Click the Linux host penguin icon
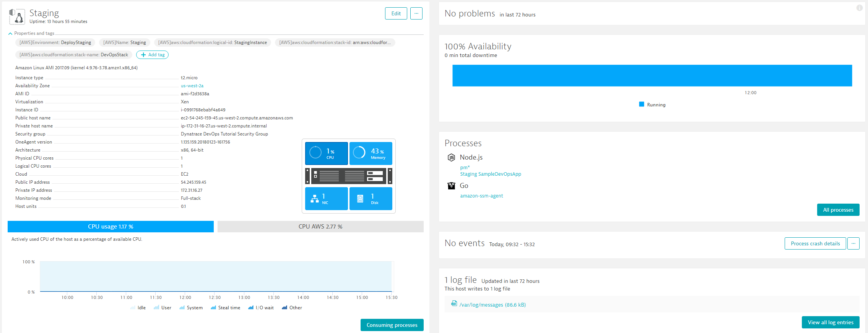The image size is (868, 333). [x=17, y=16]
